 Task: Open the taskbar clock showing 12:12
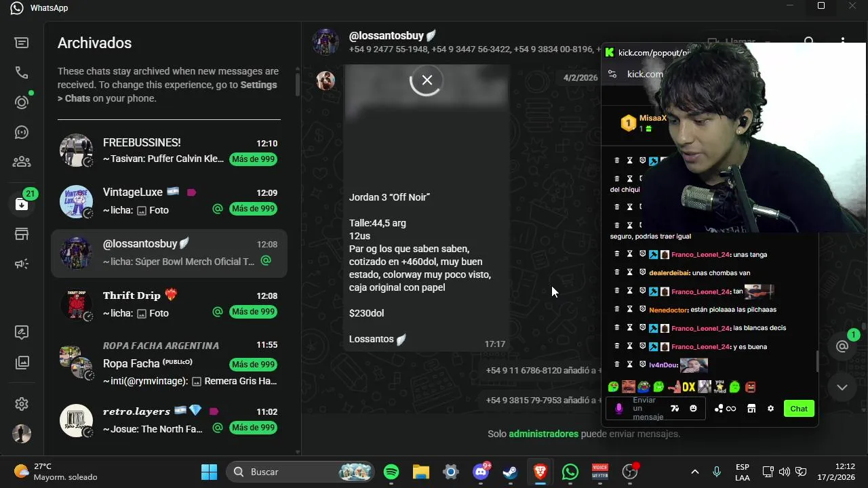(x=835, y=472)
